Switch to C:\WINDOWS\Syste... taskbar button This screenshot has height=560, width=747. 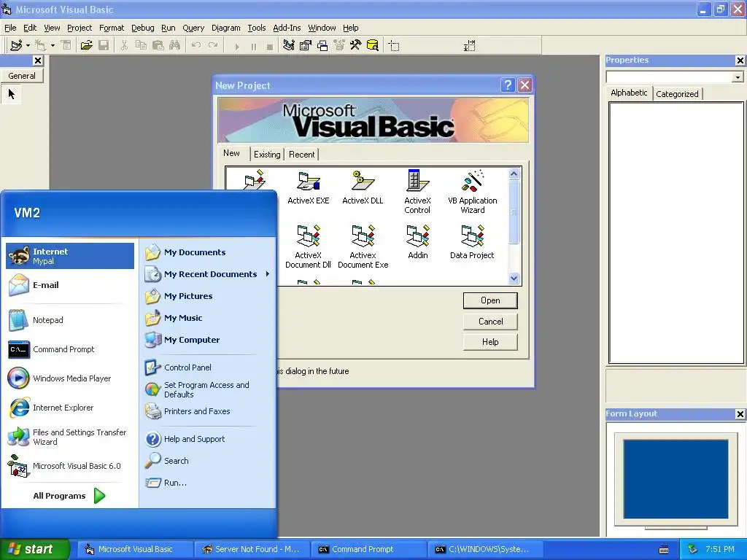tap(486, 549)
